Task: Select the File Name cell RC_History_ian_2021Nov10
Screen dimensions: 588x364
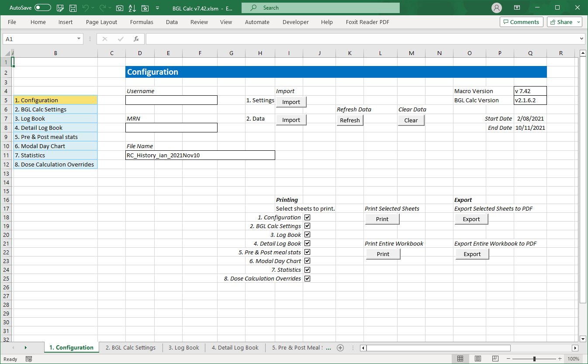Action: [x=200, y=155]
